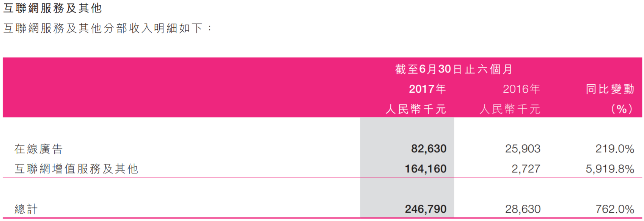
Task: Select the 246,790 total value
Action: pyautogui.click(x=426, y=209)
